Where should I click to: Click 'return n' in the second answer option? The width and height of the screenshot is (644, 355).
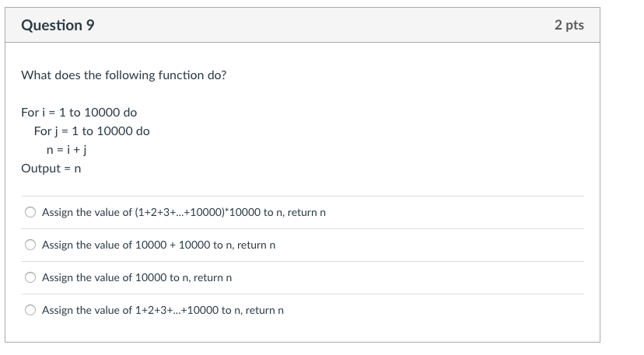coord(257,245)
